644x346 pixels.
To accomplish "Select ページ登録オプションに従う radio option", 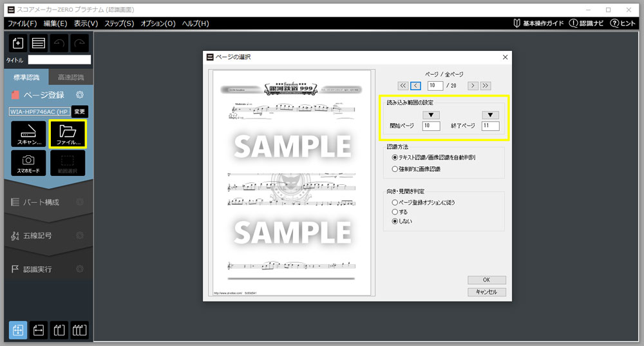I will (424, 202).
